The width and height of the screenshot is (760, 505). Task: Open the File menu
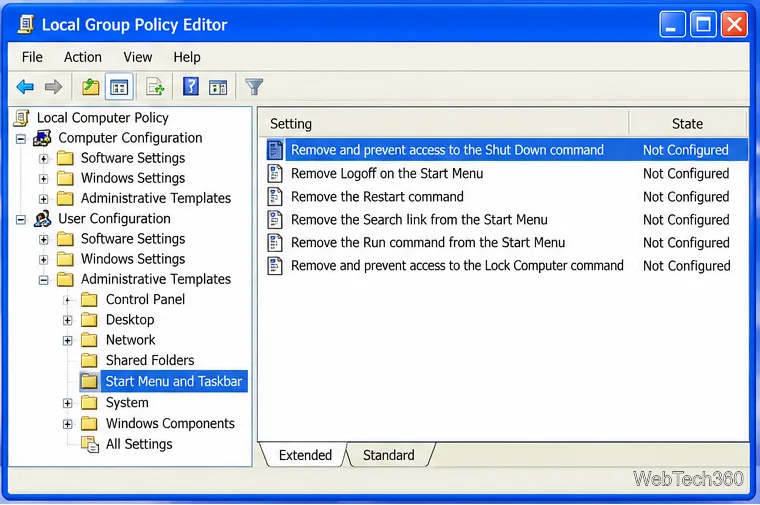[32, 57]
